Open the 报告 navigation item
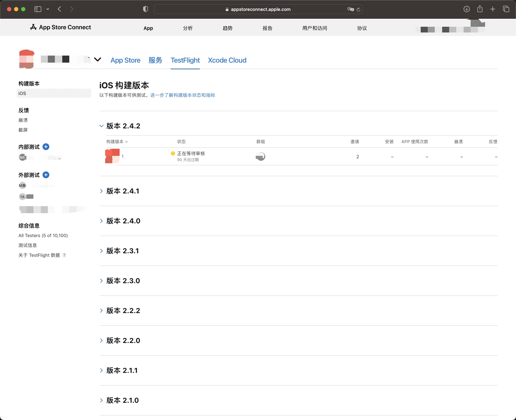This screenshot has height=420, width=516. click(267, 28)
